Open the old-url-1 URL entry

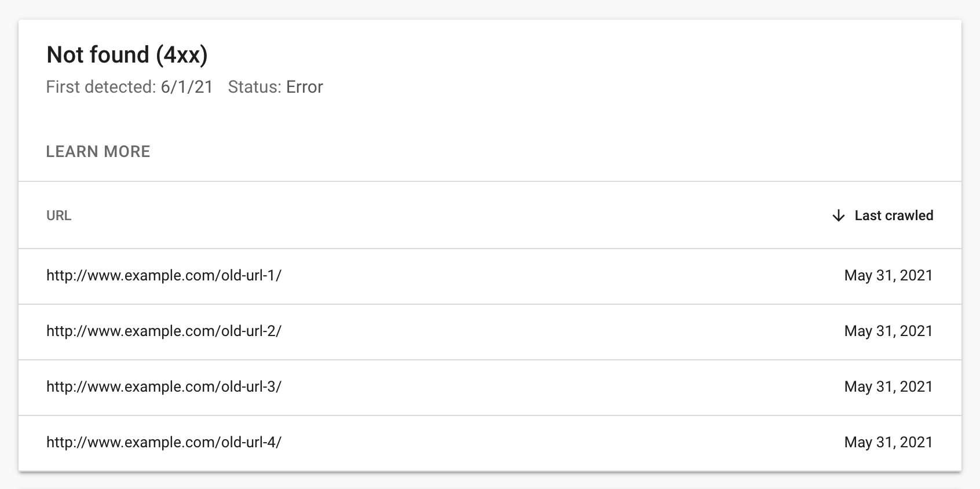click(164, 276)
